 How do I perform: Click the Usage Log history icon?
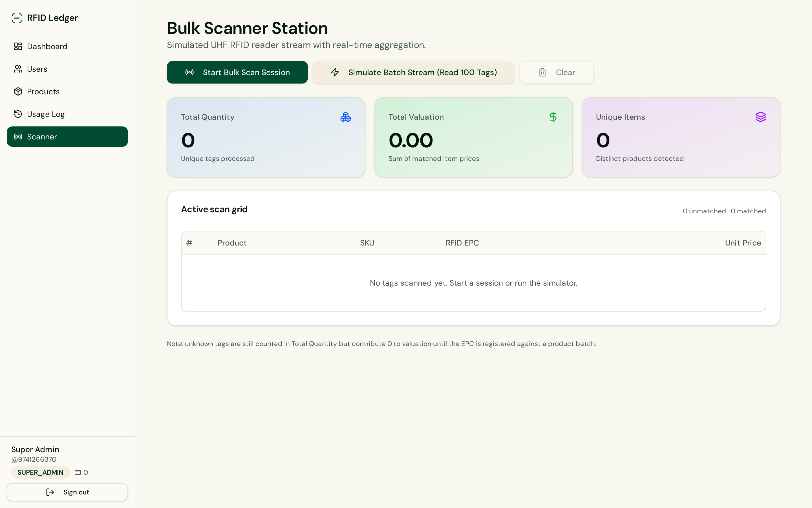tap(18, 114)
